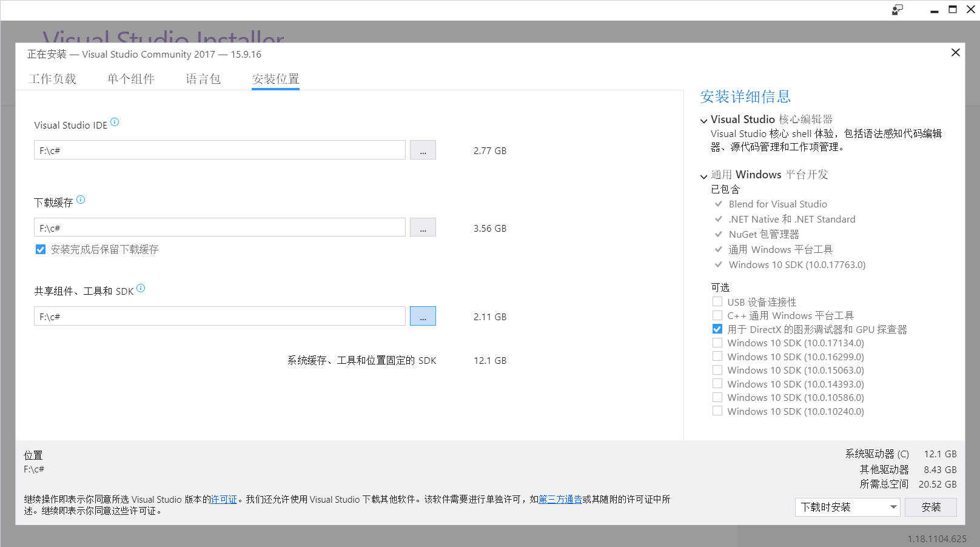This screenshot has width=980, height=547.
Task: Click the 20.52 GB total space value
Action: click(938, 484)
